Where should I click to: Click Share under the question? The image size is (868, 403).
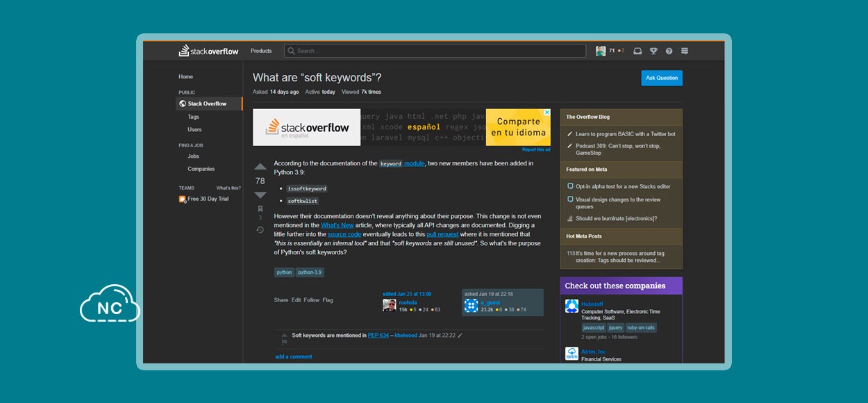[x=281, y=300]
